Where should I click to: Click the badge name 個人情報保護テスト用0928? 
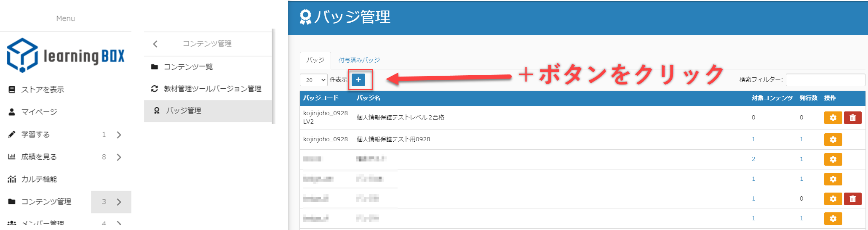(x=393, y=139)
